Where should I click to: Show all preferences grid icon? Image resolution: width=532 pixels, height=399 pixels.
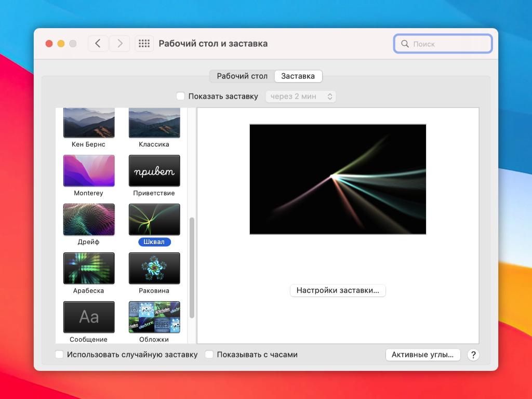144,44
